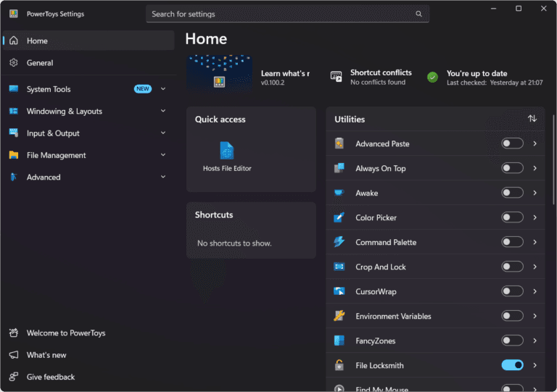
Task: Click the Always On Top utility icon
Action: 339,168
